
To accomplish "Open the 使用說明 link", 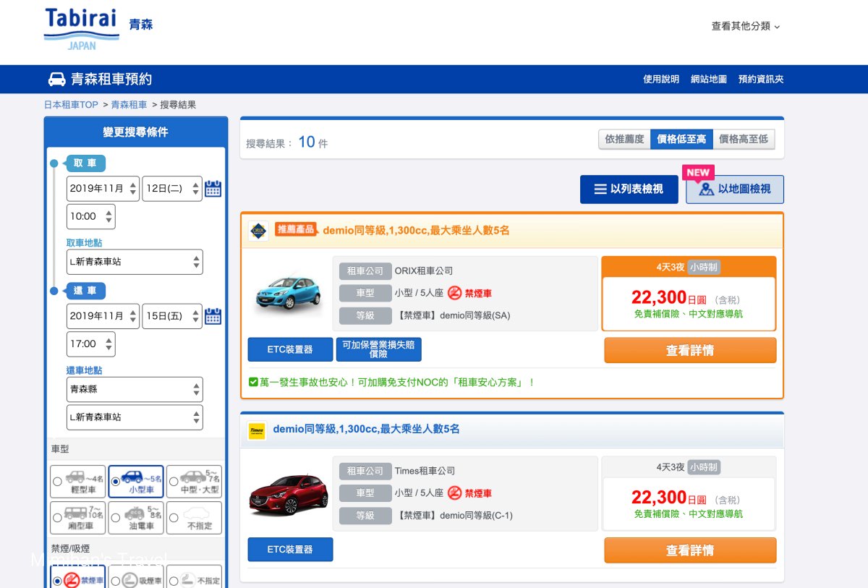I will pos(661,80).
